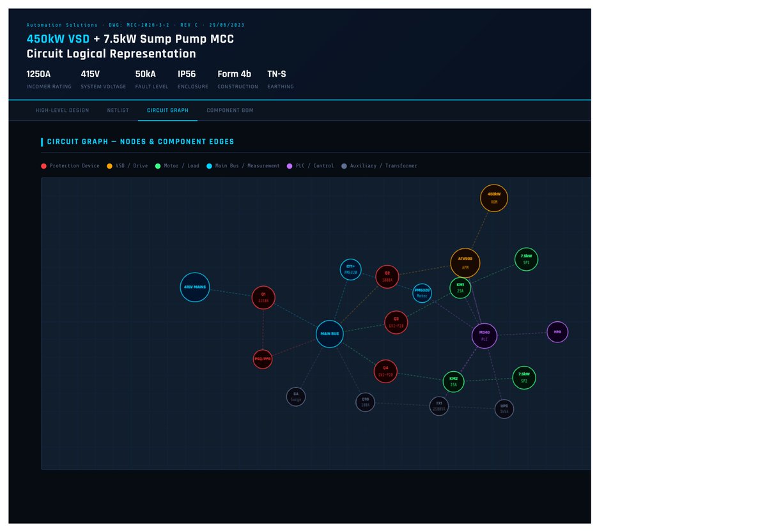The width and height of the screenshot is (767, 532).
Task: Click the 1250A incomer rating value
Action: click(x=38, y=74)
